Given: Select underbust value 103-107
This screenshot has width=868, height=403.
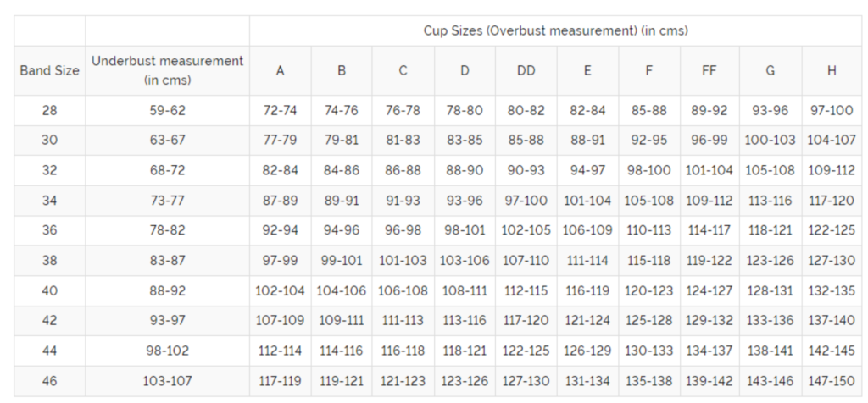Looking at the screenshot, I should pyautogui.click(x=167, y=381).
